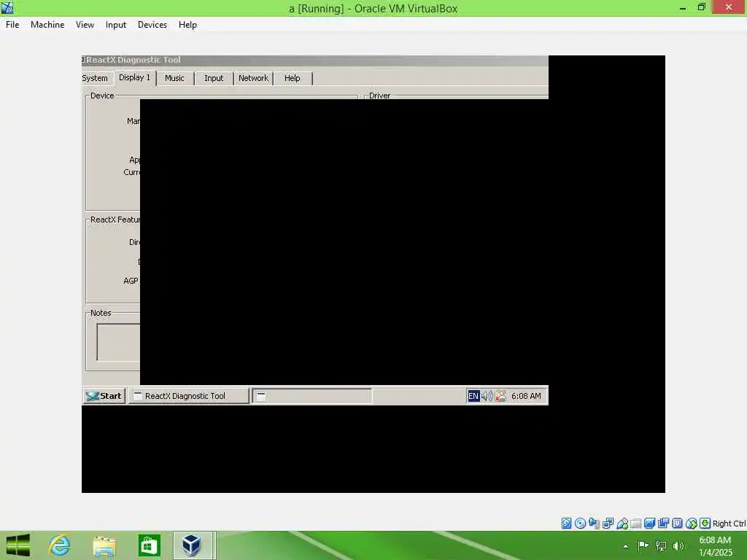The height and width of the screenshot is (560, 747).
Task: Click the VirtualBox audio status icon
Action: [x=594, y=524]
